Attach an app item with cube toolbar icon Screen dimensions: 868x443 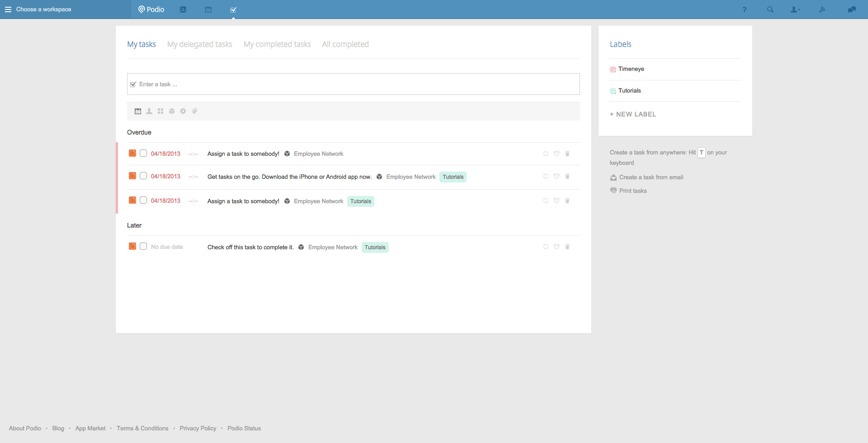click(x=172, y=111)
